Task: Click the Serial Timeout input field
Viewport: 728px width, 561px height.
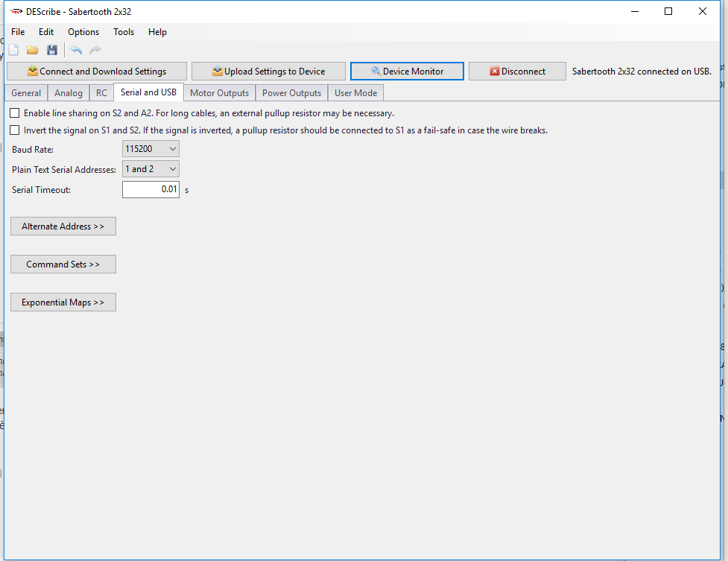Action: tap(151, 189)
